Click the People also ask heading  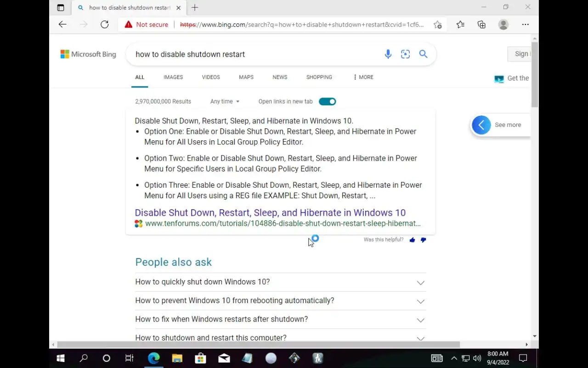point(174,262)
